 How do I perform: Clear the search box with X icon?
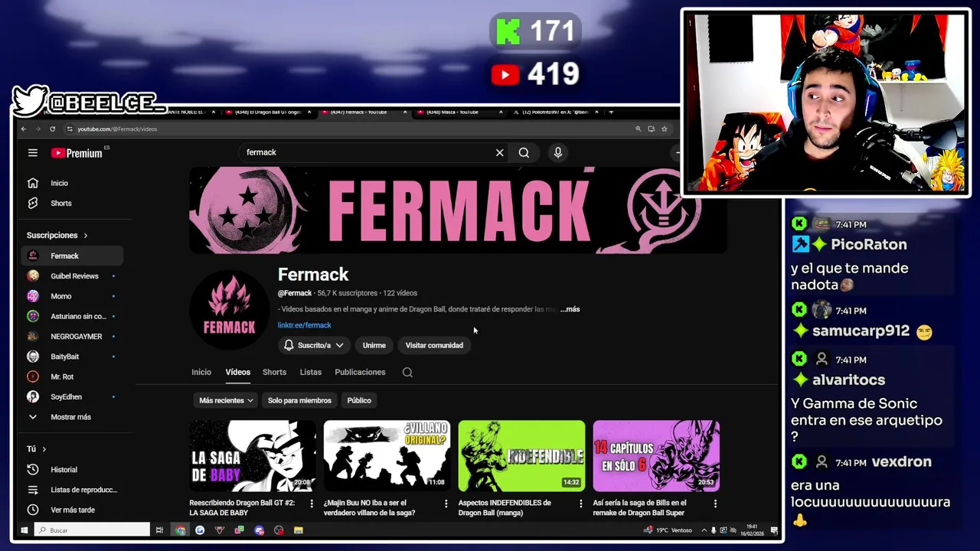coord(500,153)
